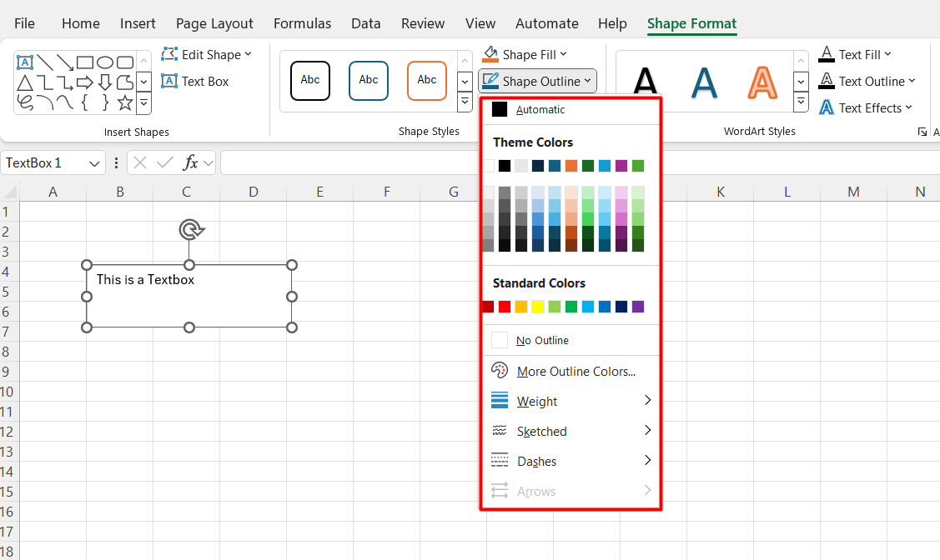Click the Shape Fill paint bucket

coord(490,54)
